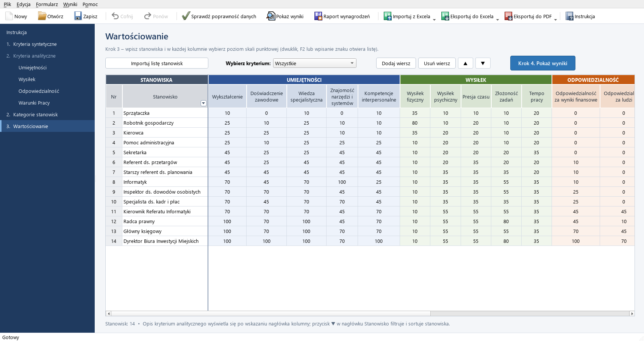
Task: Expand the Importuj z Excela dropdown arrow
Action: coord(434,19)
